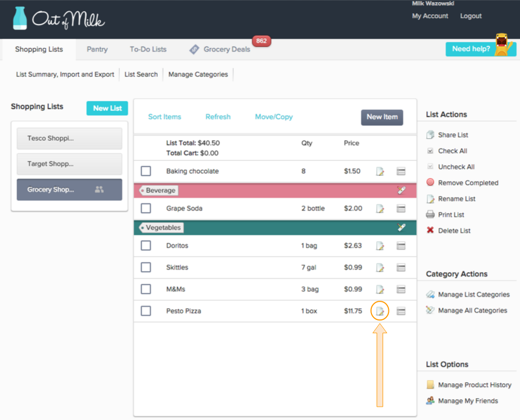Open the List Search submenu

click(141, 75)
